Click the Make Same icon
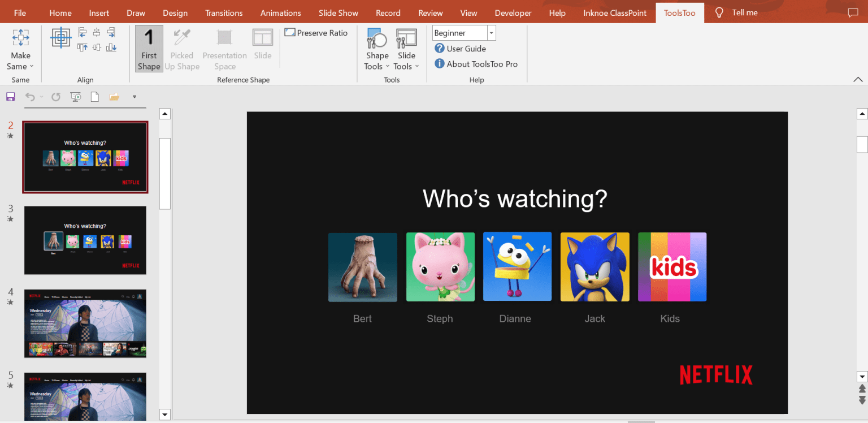The image size is (868, 423). [x=20, y=37]
